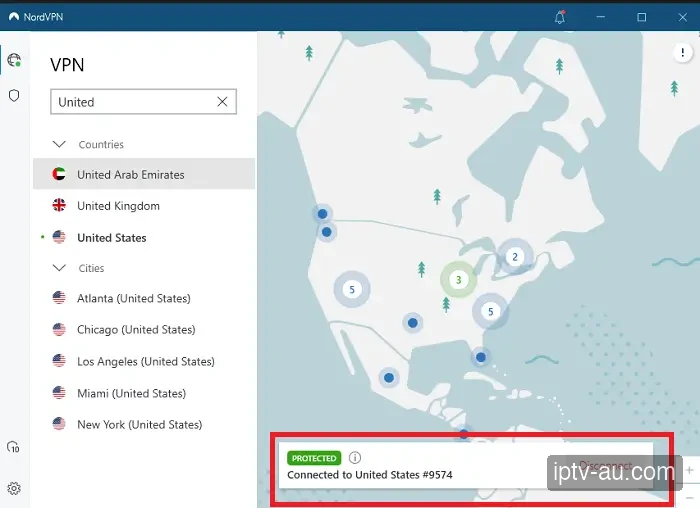Collapse the Countries section
This screenshot has height=508, width=700.
(59, 144)
